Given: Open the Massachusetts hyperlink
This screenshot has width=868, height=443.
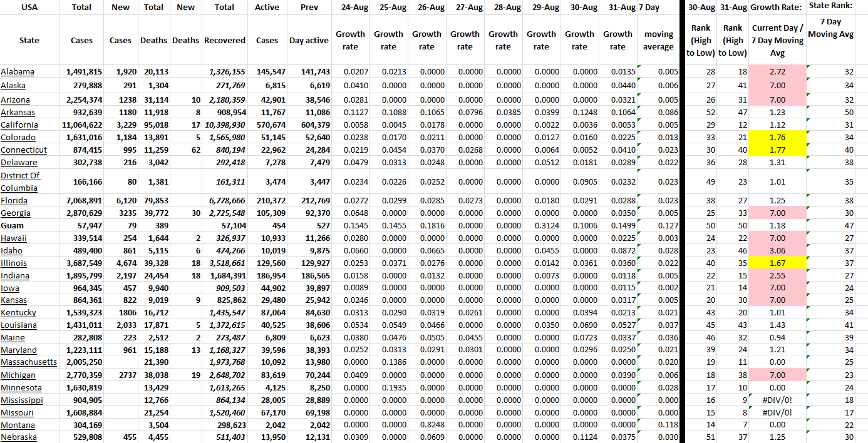Looking at the screenshot, I should [28, 362].
